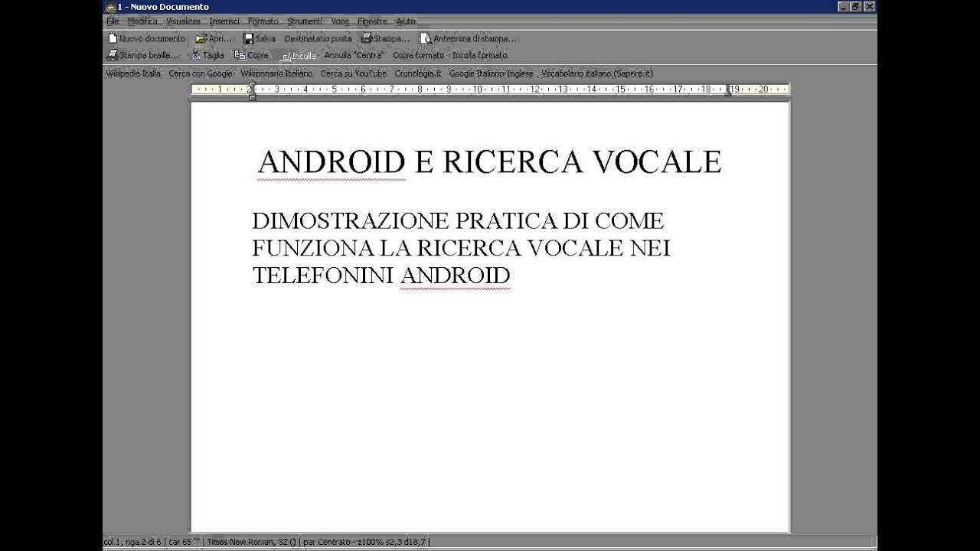The height and width of the screenshot is (551, 980).
Task: Save the document with Salva
Action: point(260,38)
